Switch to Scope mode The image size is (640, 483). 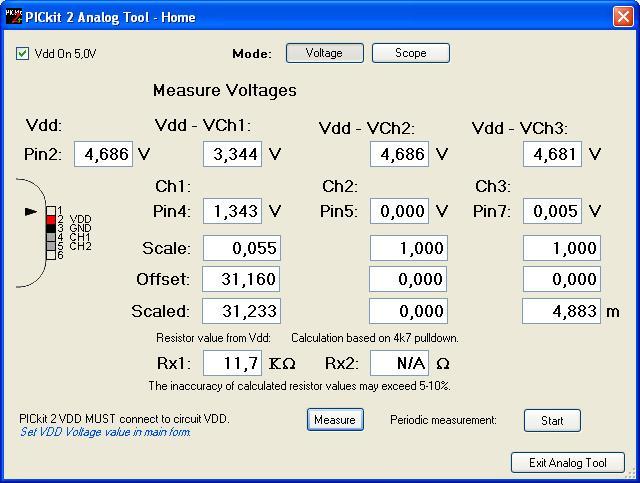tap(411, 53)
